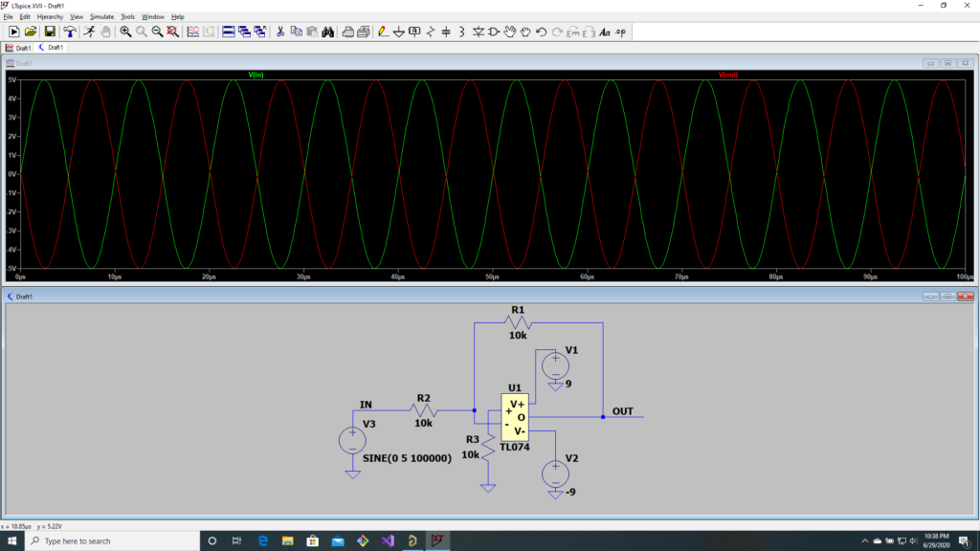Click the Halt simulation hand icon

point(105,32)
